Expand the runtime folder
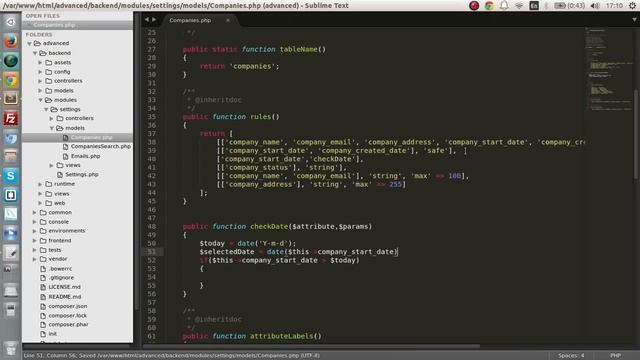640x360 pixels. 40,184
